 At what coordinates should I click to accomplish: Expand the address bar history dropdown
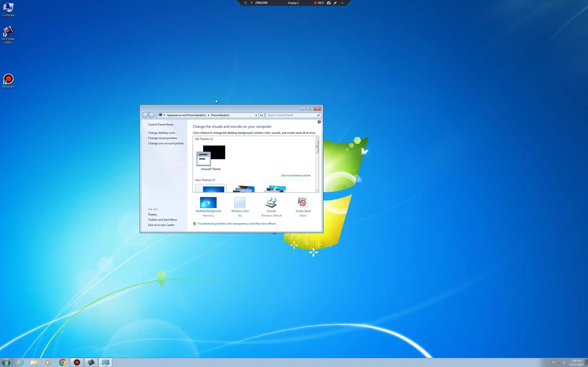click(256, 115)
